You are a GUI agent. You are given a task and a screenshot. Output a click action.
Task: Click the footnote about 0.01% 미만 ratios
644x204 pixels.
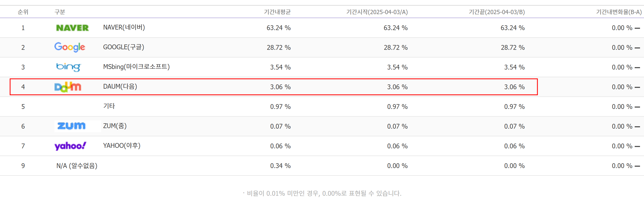click(x=322, y=193)
